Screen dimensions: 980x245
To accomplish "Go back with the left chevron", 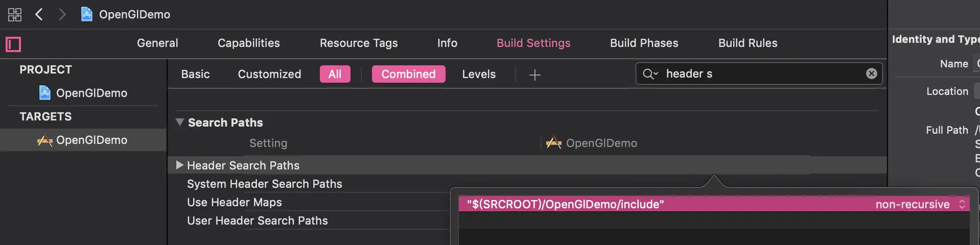I will pos(39,14).
